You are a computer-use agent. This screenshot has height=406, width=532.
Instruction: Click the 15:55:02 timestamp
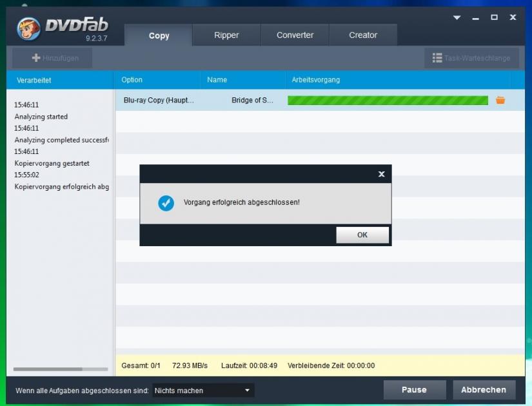(26, 175)
